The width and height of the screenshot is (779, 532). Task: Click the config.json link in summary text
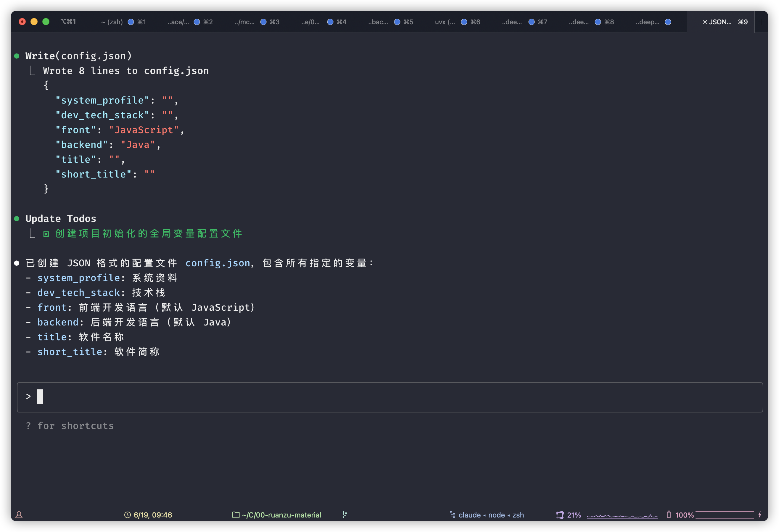pyautogui.click(x=218, y=263)
